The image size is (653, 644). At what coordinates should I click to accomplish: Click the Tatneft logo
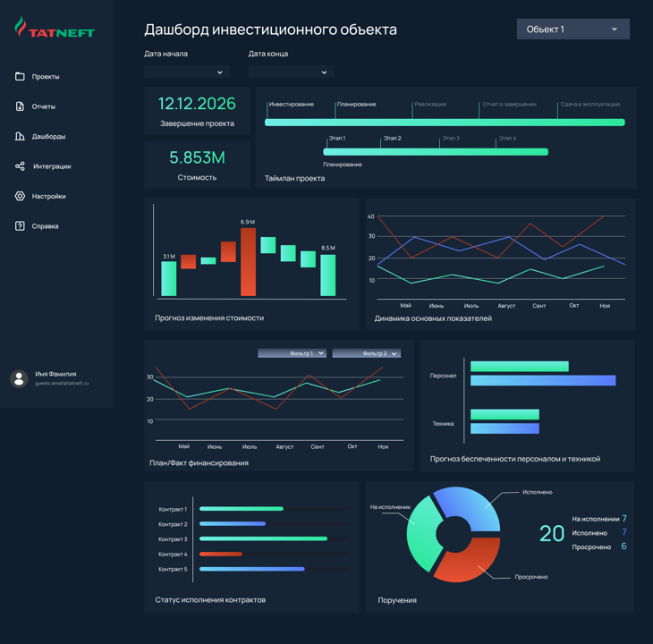tap(55, 30)
